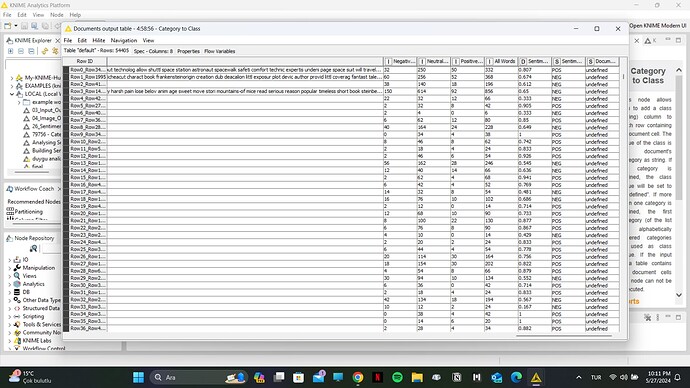
Task: Expand the Analytics category in Node Repository
Action: (x=10, y=284)
